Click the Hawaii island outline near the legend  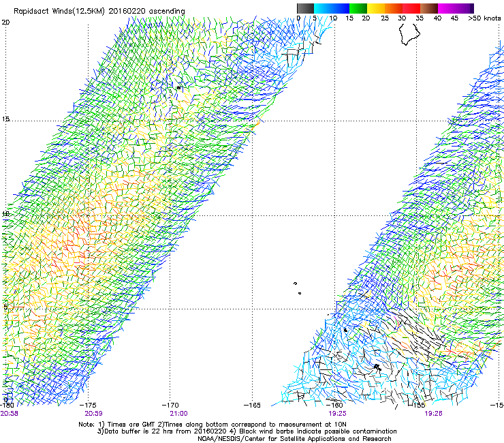coord(409,34)
